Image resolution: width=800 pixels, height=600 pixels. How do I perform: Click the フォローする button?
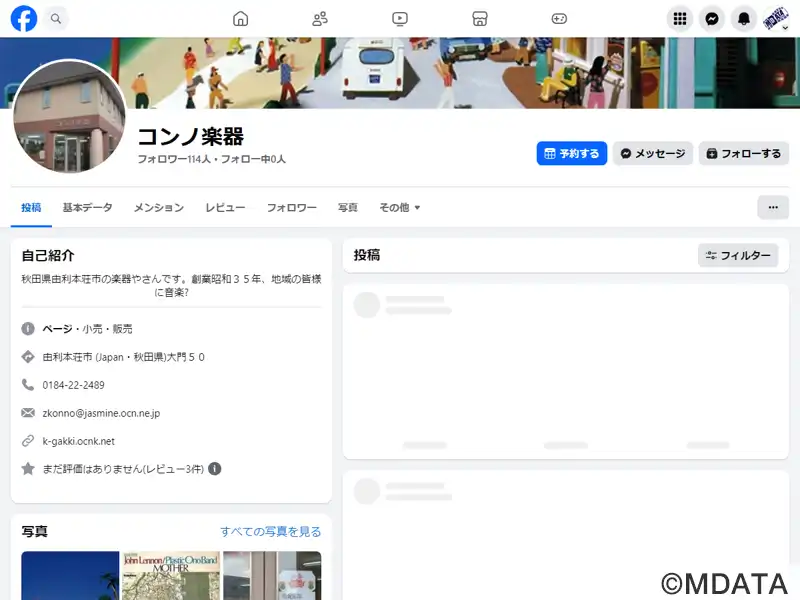[x=743, y=154]
